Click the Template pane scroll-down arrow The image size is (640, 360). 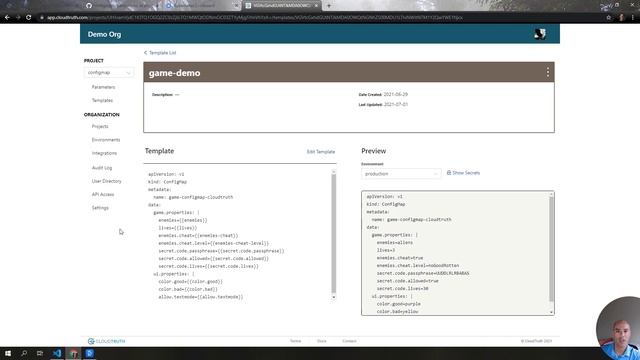[333, 297]
